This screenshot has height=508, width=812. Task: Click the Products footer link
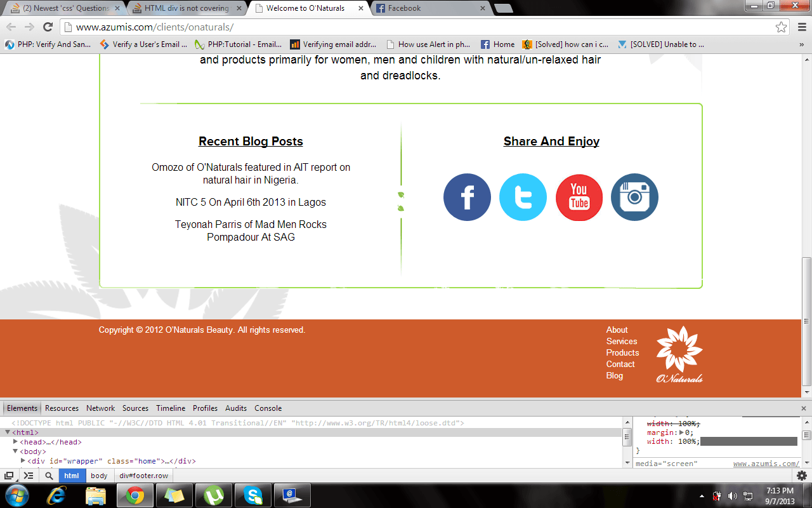pos(622,352)
